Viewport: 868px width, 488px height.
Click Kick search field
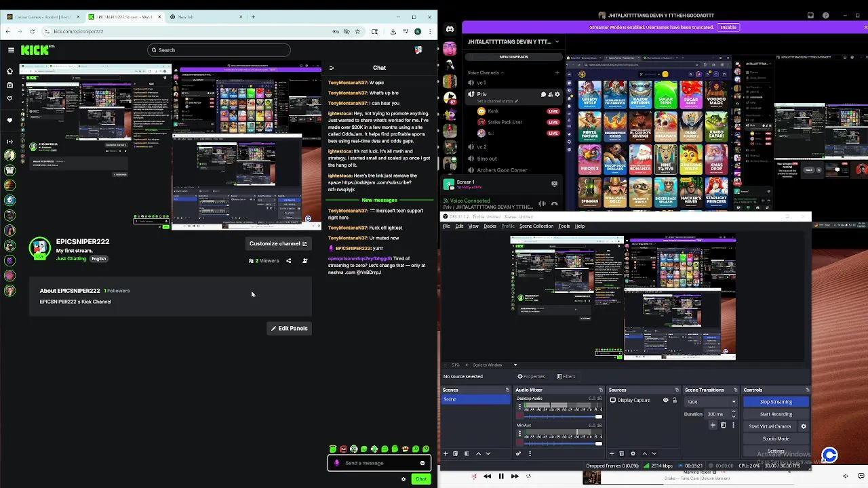pos(219,50)
